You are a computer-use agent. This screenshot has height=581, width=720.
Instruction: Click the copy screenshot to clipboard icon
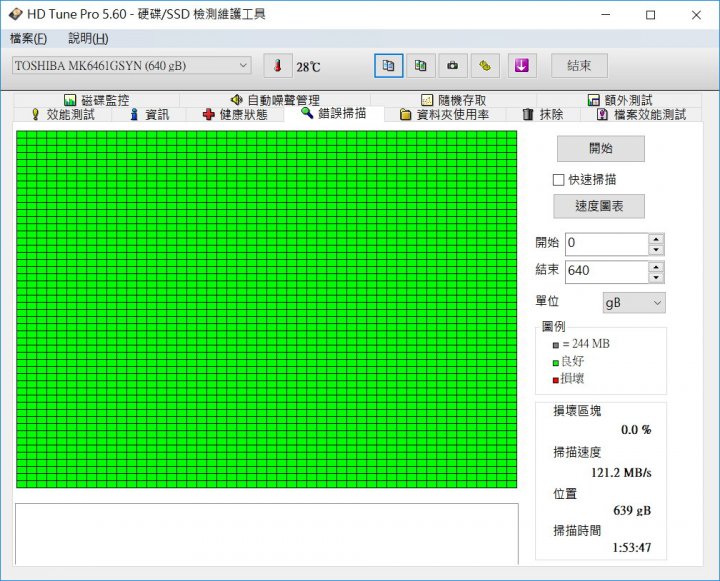click(x=421, y=66)
